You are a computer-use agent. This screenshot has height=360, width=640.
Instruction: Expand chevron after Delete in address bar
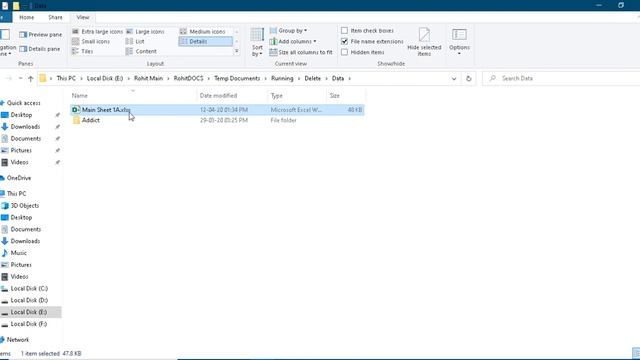tap(326, 78)
